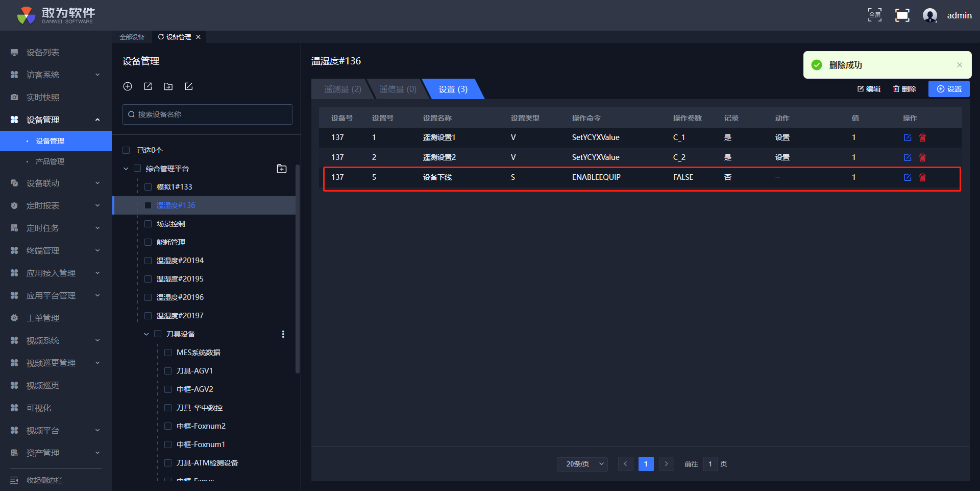This screenshot has width=980, height=491.
Task: Add new group to 综合管理平台 folder icon
Action: pos(282,169)
